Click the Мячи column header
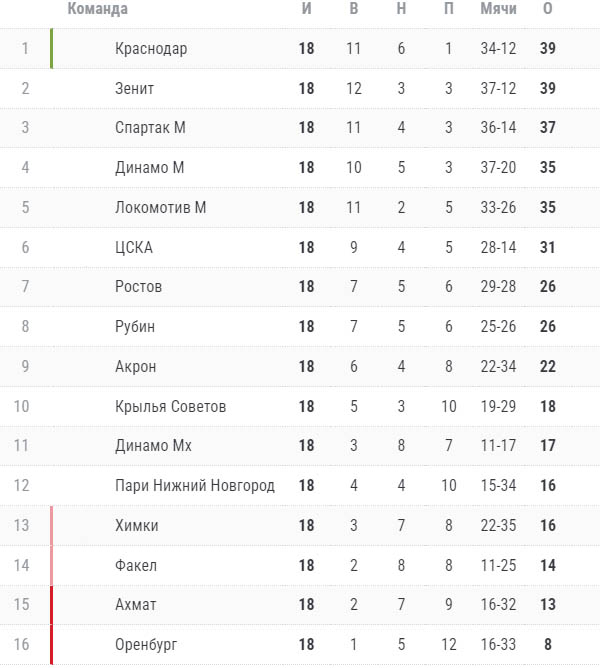This screenshot has width=600, height=668. pyautogui.click(x=498, y=10)
